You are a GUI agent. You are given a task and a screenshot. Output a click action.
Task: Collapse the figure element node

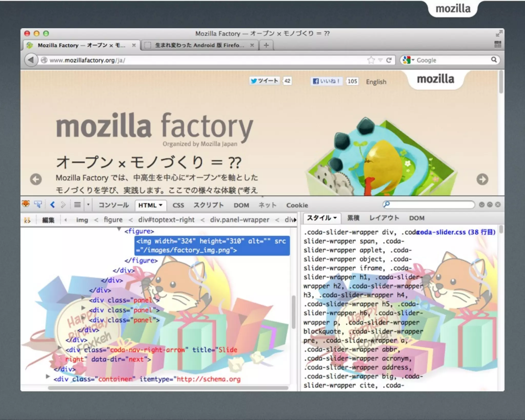click(x=119, y=229)
